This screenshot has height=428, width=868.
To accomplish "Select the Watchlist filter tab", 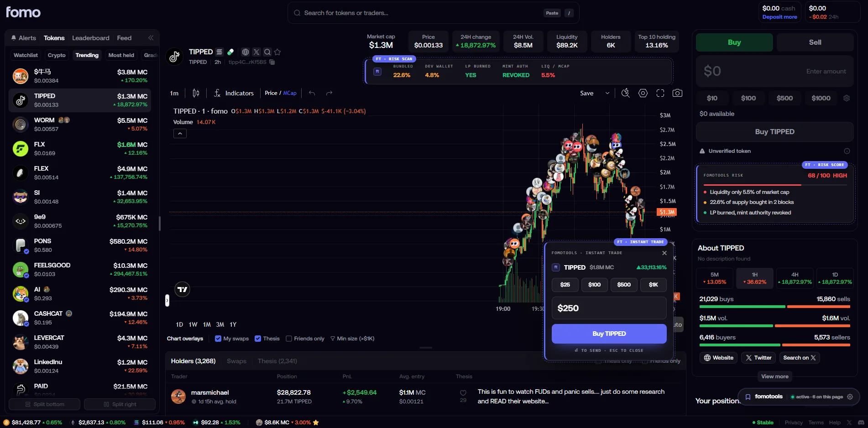I will coord(26,55).
